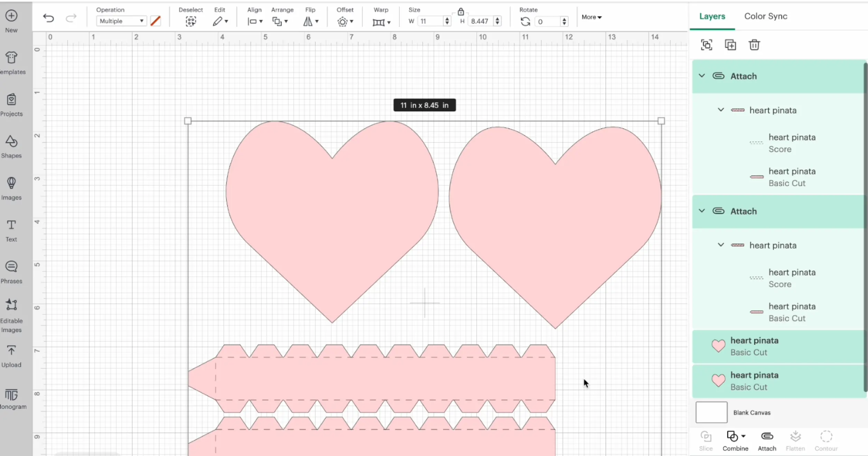Select the Slice tool
This screenshot has width=868, height=456.
tap(706, 440)
